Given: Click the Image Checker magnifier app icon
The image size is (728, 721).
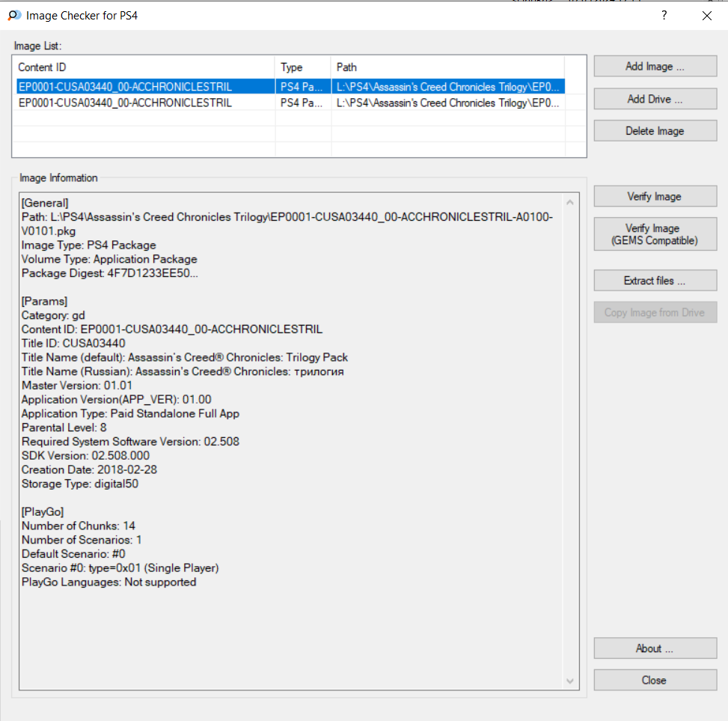Looking at the screenshot, I should (x=14, y=15).
